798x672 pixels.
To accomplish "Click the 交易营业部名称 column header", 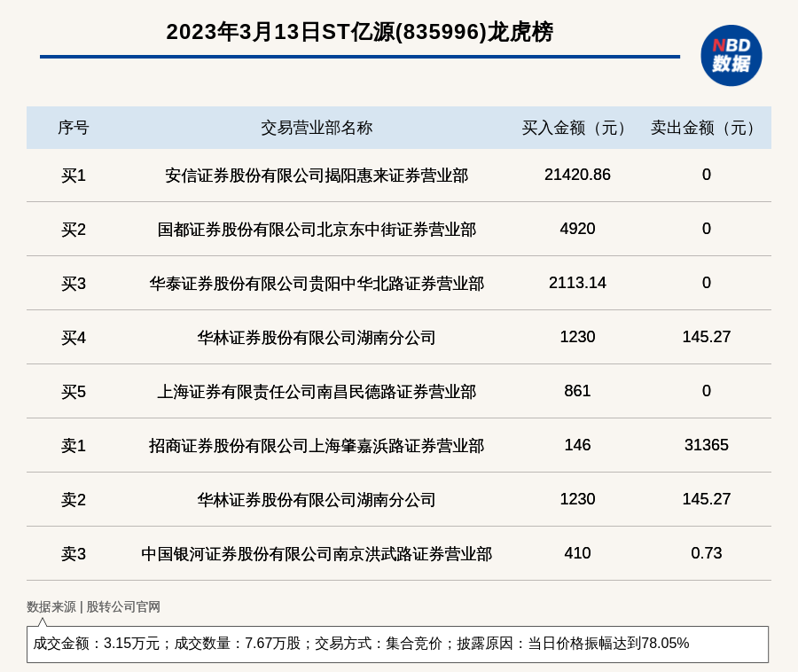I will coord(317,128).
